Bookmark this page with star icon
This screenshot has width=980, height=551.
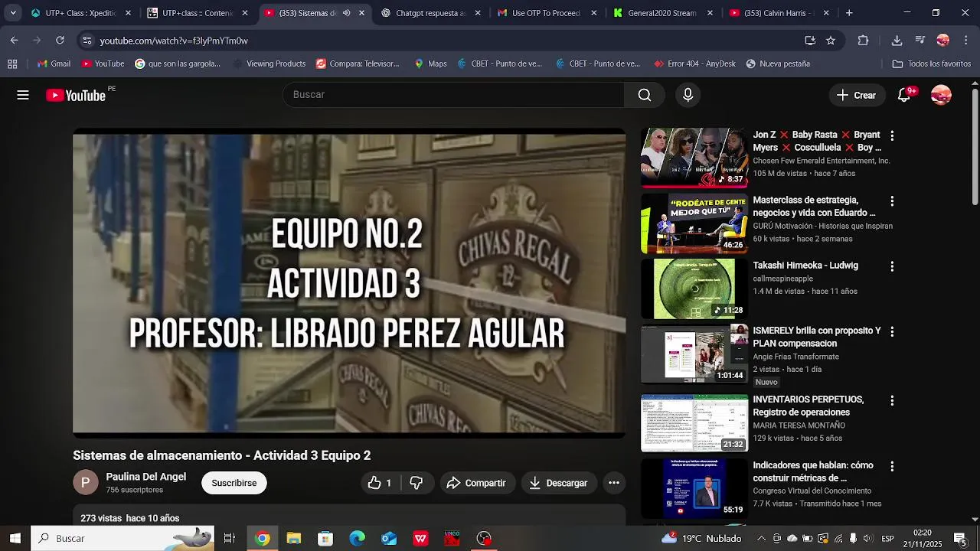831,41
